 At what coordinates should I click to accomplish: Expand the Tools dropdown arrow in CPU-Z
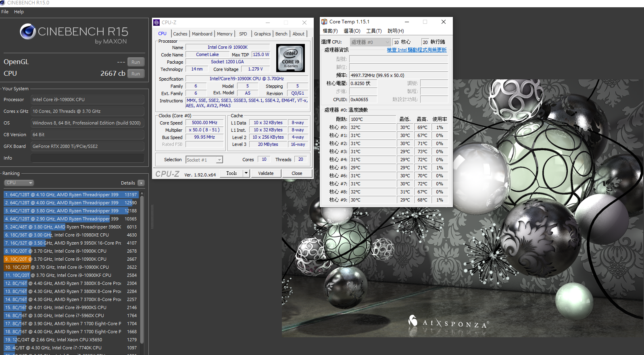pos(246,173)
